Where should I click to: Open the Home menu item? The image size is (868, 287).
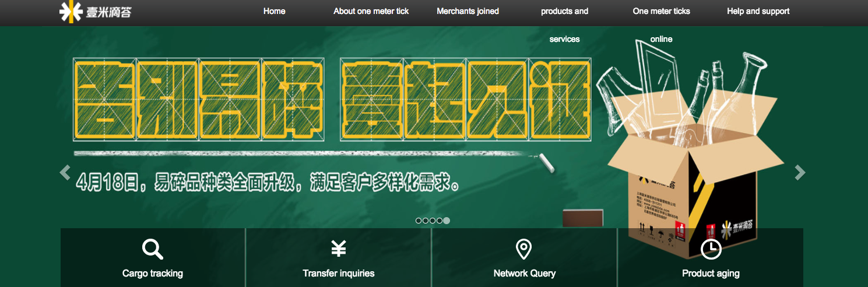point(274,11)
